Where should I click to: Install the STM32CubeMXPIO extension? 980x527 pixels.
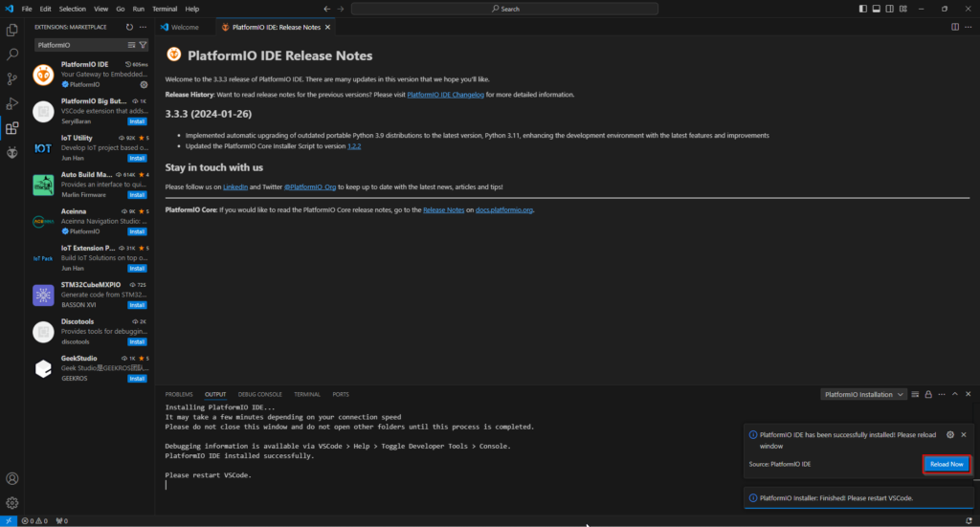tap(137, 305)
